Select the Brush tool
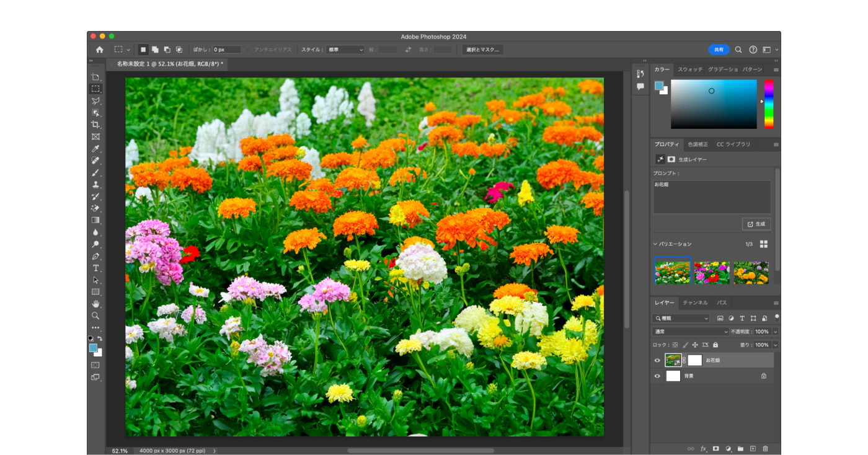 (95, 172)
